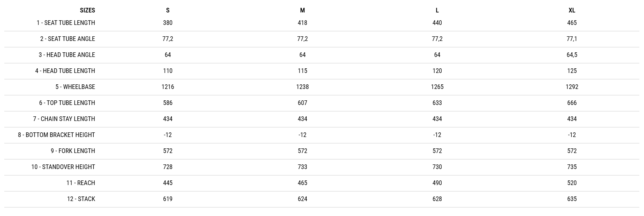Click the Reach row label
Image resolution: width=644 pixels, height=216 pixels.
point(80,183)
